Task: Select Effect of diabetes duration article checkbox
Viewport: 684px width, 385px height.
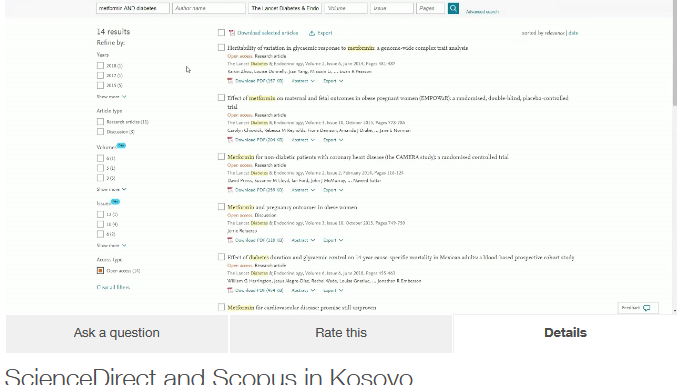Action: point(222,257)
